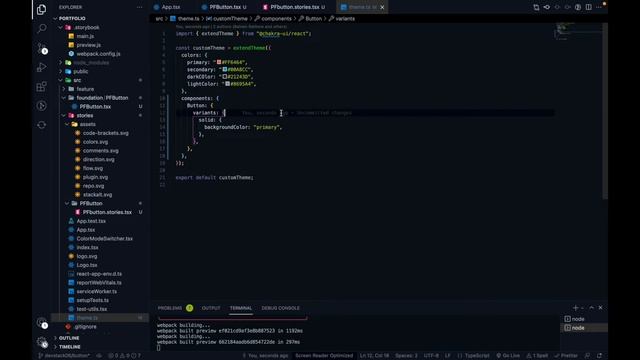Collapse the .storybook folder
The width and height of the screenshot is (640, 360).
click(61, 27)
